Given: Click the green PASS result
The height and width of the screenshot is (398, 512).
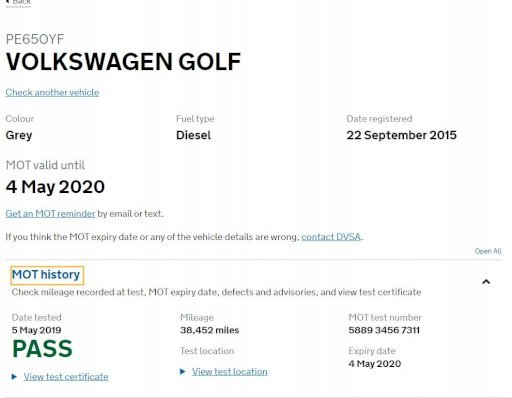Looking at the screenshot, I should pyautogui.click(x=42, y=349).
